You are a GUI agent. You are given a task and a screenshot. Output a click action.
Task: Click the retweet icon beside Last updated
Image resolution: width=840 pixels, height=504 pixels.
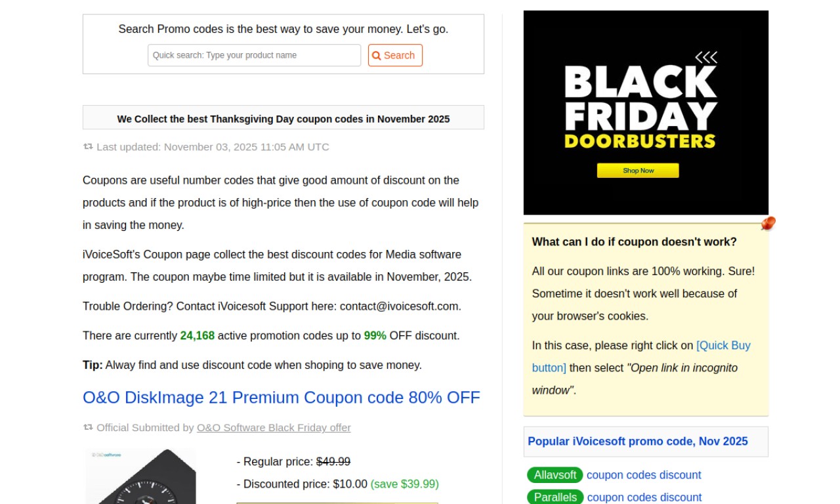(88, 146)
